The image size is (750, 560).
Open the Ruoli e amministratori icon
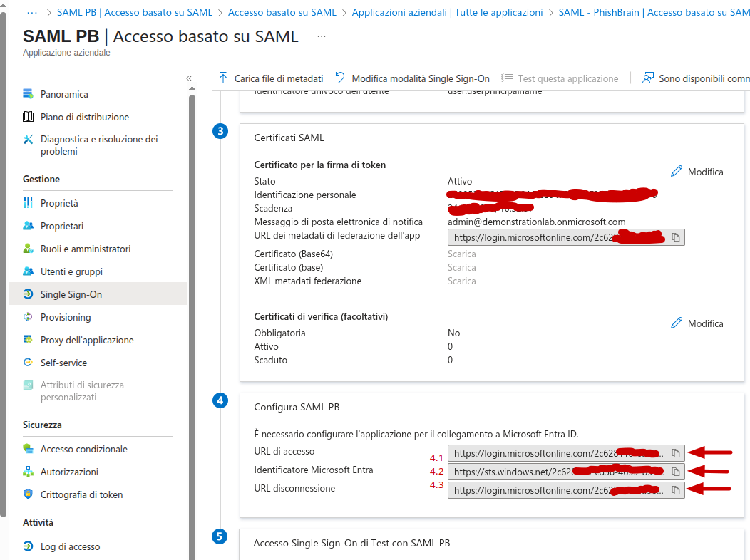(29, 249)
